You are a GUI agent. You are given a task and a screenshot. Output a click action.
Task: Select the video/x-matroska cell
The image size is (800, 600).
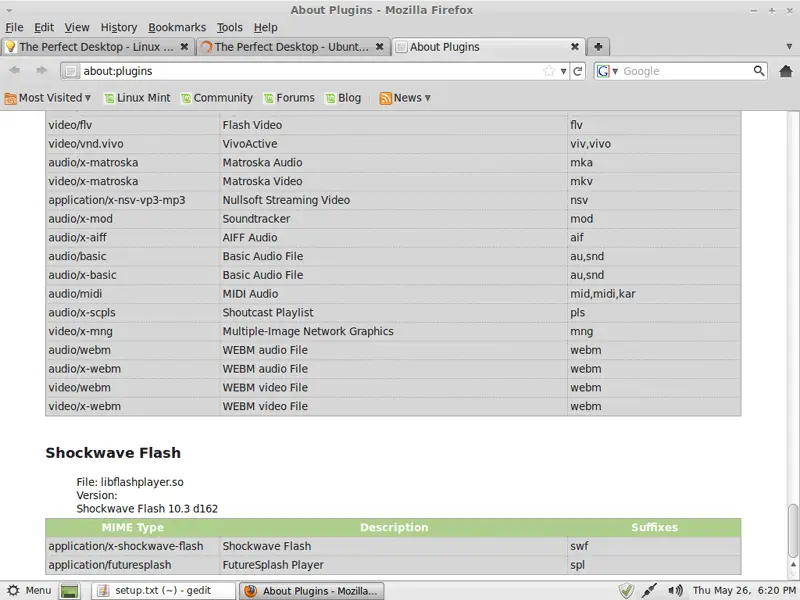tap(133, 181)
